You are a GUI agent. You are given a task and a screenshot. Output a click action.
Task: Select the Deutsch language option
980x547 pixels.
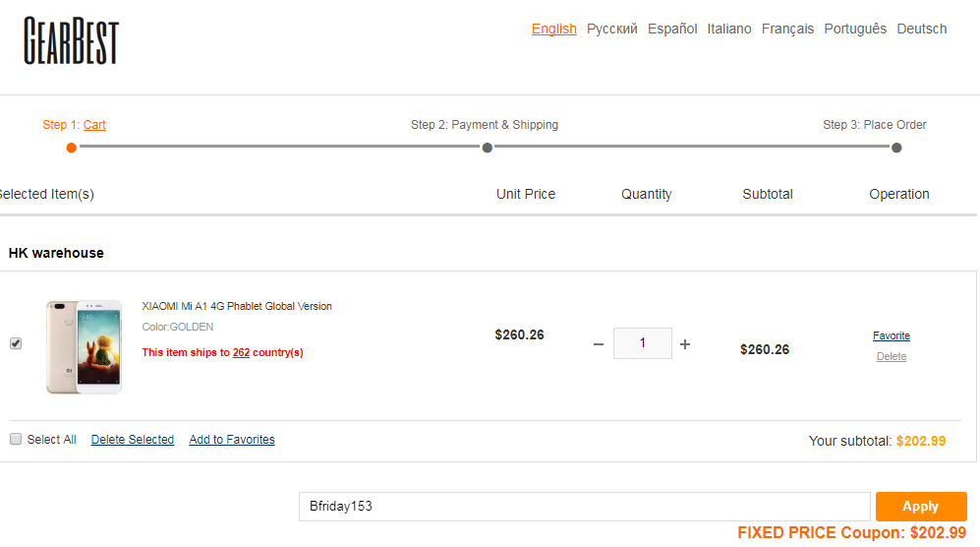[x=921, y=29]
